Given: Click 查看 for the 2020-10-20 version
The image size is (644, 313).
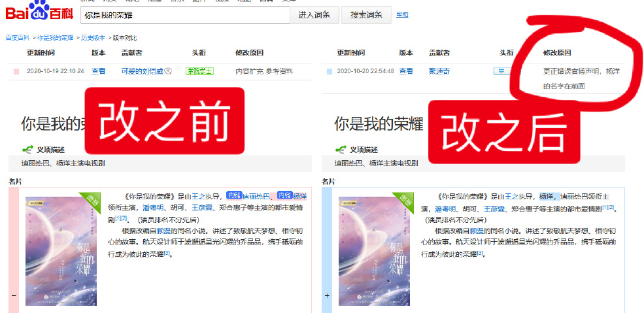Looking at the screenshot, I should tap(406, 71).
